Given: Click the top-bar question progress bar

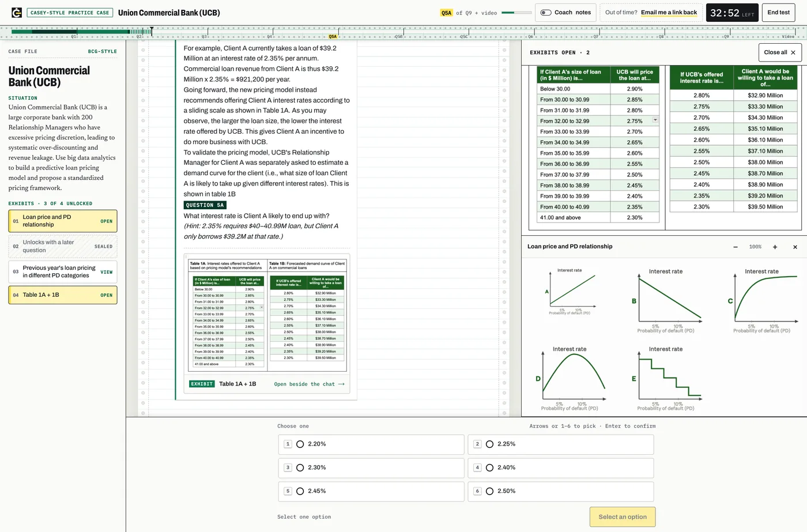Looking at the screenshot, I should pos(516,12).
